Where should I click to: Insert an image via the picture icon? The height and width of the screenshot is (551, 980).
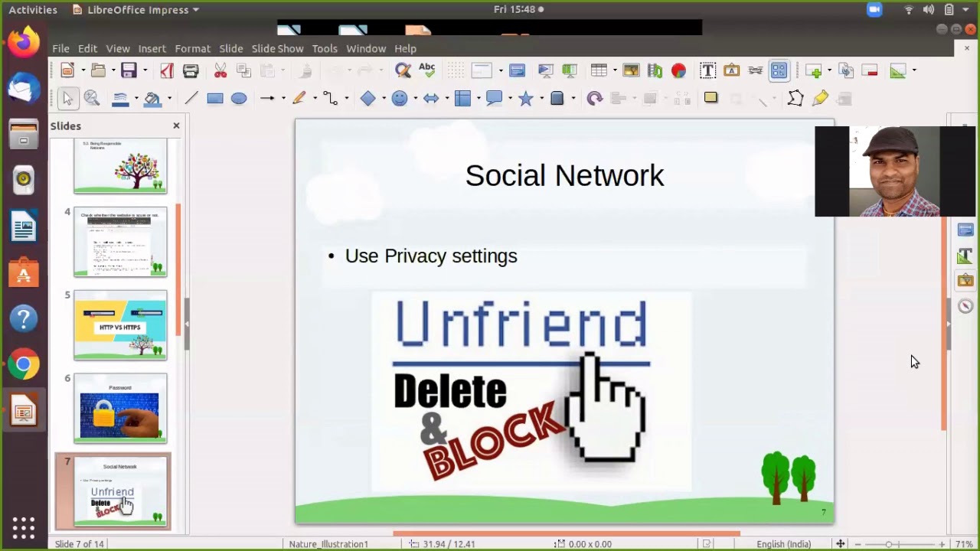[x=631, y=70]
